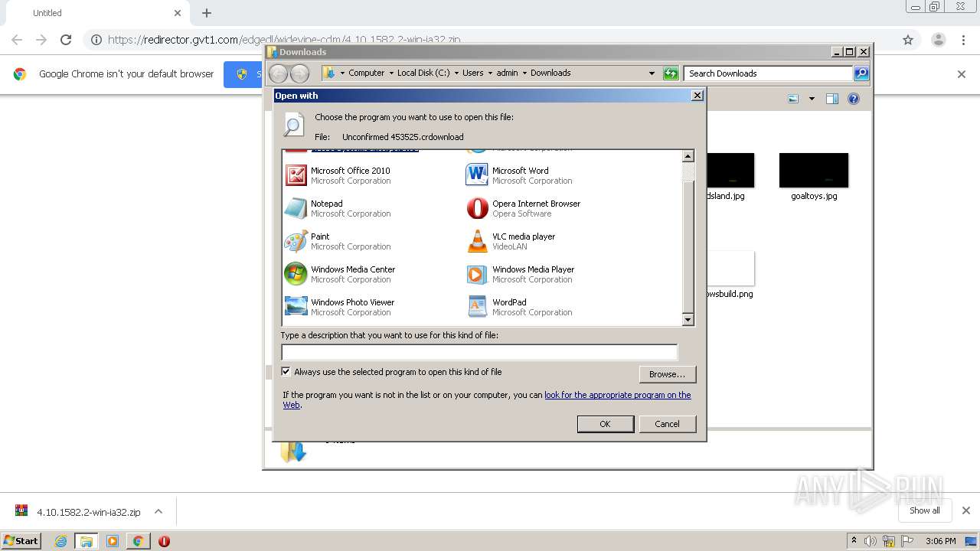980x551 pixels.
Task: Expand the Computer breadcrumb arrow
Action: point(391,73)
